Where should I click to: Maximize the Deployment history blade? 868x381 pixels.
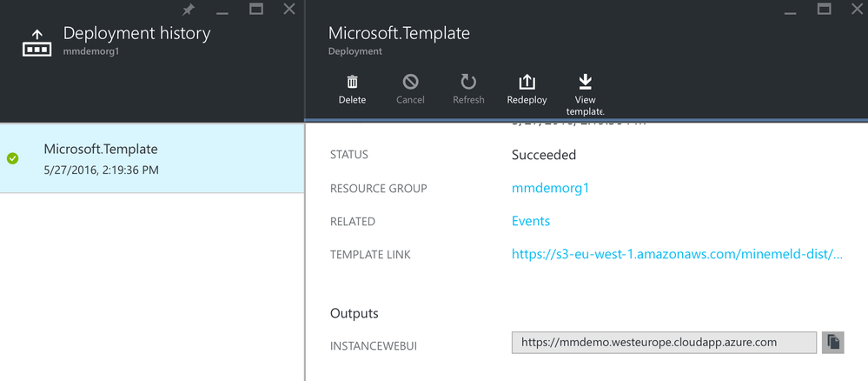point(256,10)
